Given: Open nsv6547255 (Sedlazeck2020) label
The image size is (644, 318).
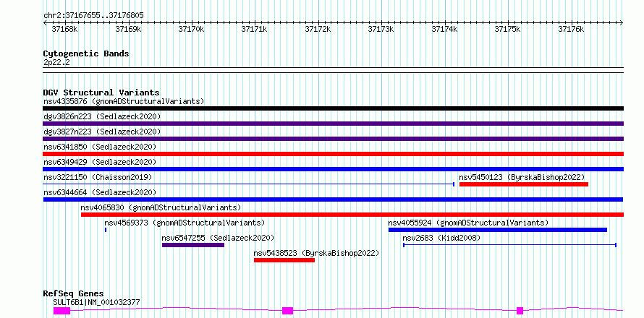Looking at the screenshot, I should coord(218,238).
